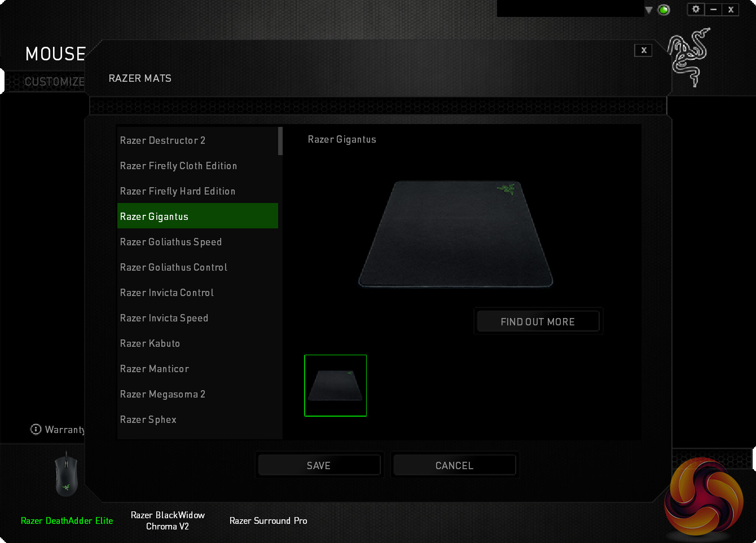The width and height of the screenshot is (756, 543).
Task: Open the Customize tab
Action: pos(54,82)
